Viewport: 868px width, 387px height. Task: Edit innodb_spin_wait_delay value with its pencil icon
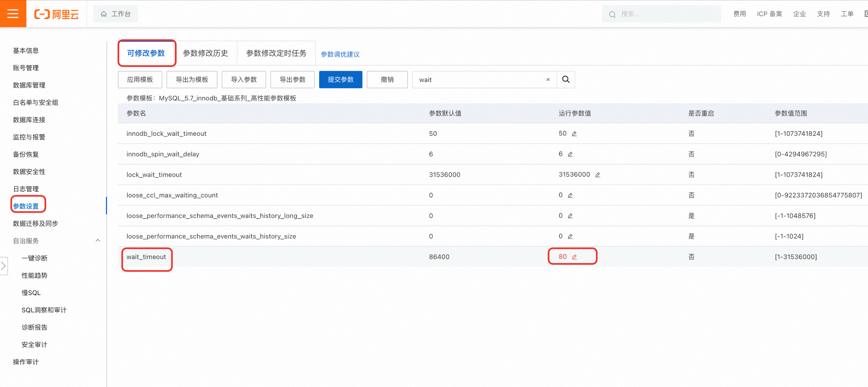click(570, 154)
